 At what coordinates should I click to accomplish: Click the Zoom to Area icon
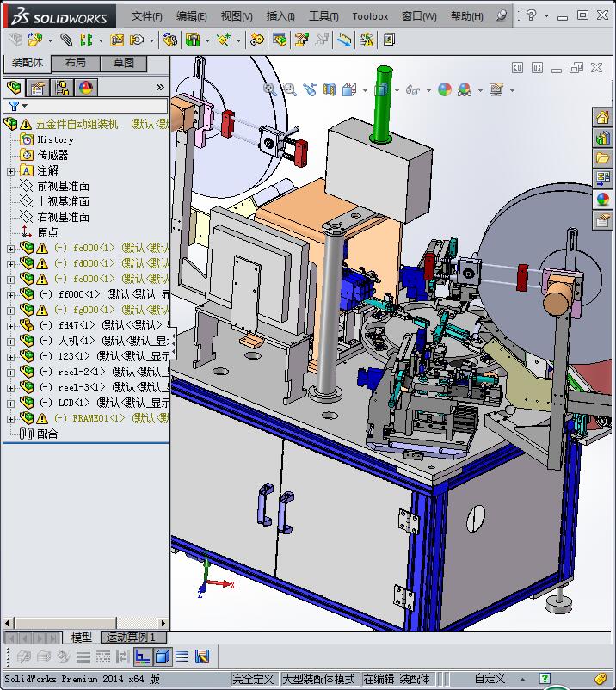point(290,89)
